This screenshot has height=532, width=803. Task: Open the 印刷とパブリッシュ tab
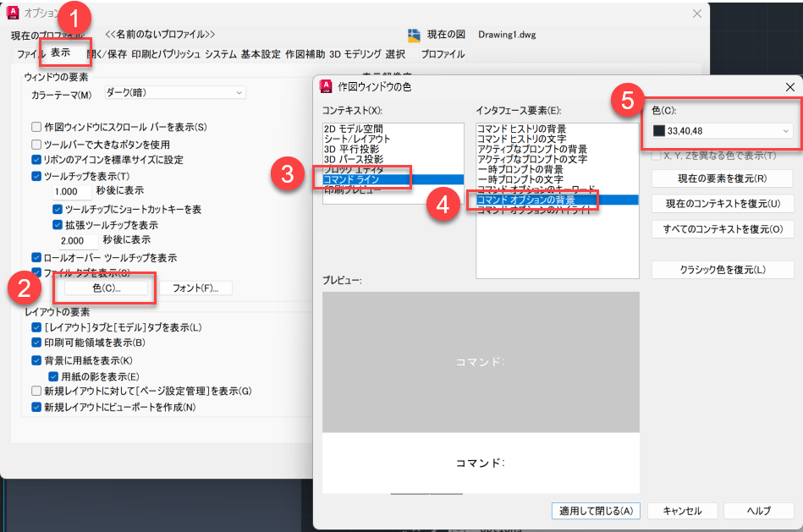point(166,54)
